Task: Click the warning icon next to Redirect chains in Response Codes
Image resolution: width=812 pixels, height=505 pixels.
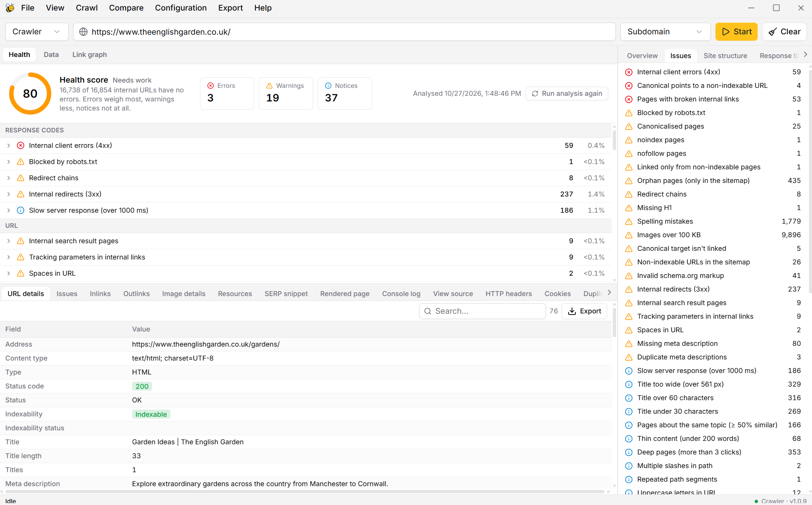Action: pyautogui.click(x=21, y=178)
